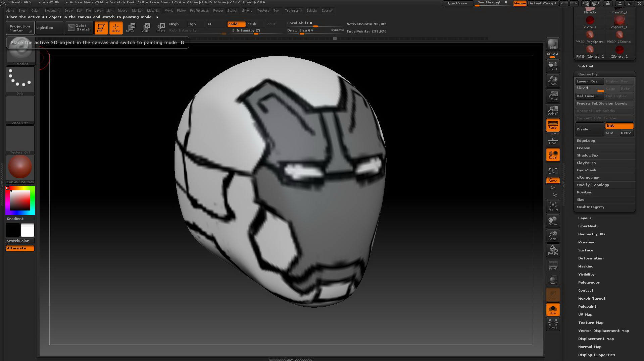Click Lower Res button
This screenshot has width=644, height=361.
point(590,81)
